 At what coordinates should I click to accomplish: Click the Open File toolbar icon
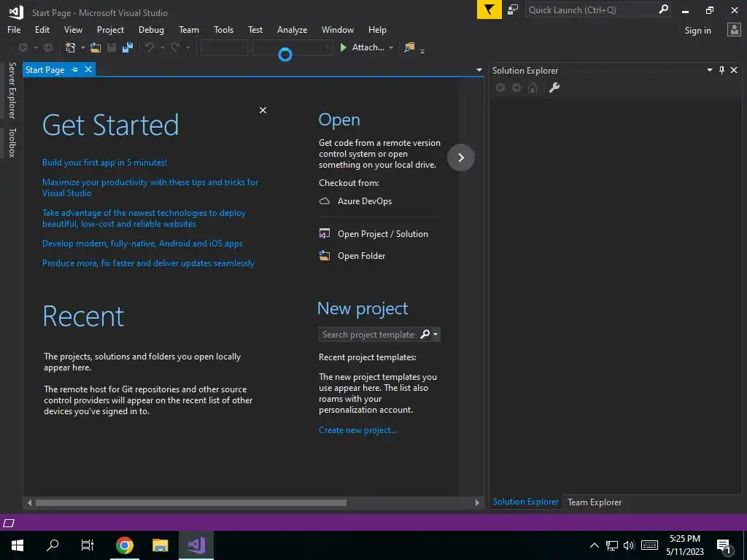tap(96, 47)
